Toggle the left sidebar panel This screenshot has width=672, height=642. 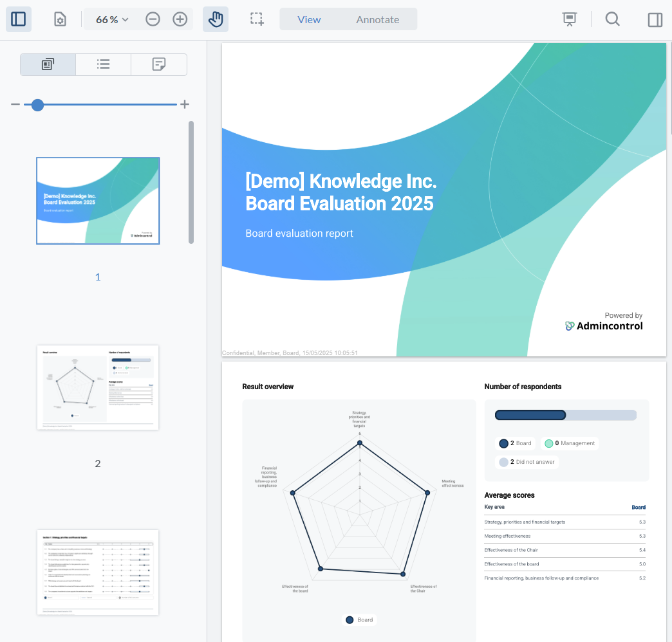point(19,19)
